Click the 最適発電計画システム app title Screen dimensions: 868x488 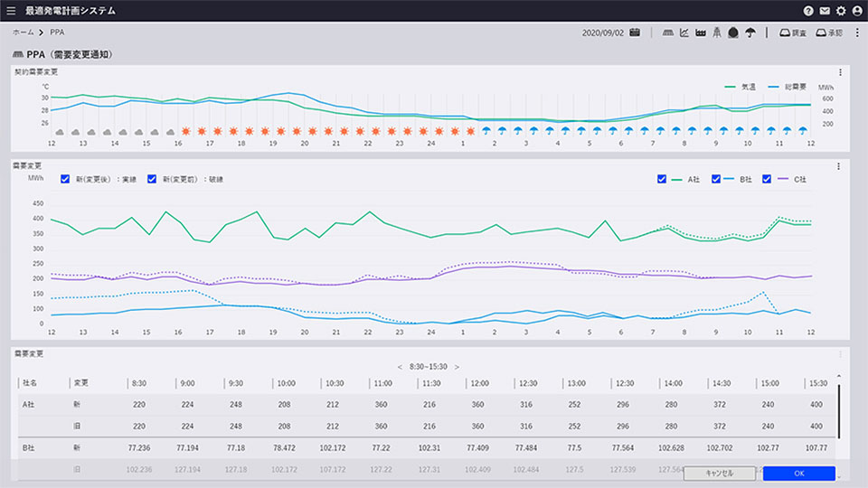point(71,11)
